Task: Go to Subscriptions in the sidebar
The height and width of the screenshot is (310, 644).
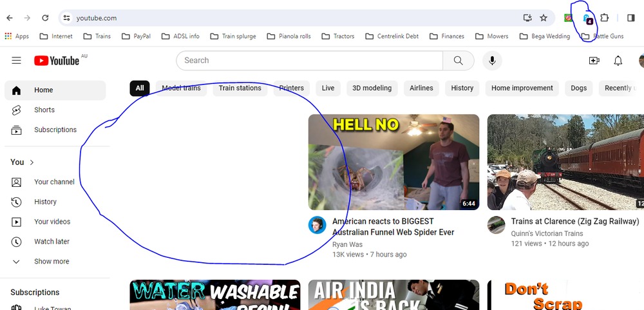Action: tap(55, 130)
